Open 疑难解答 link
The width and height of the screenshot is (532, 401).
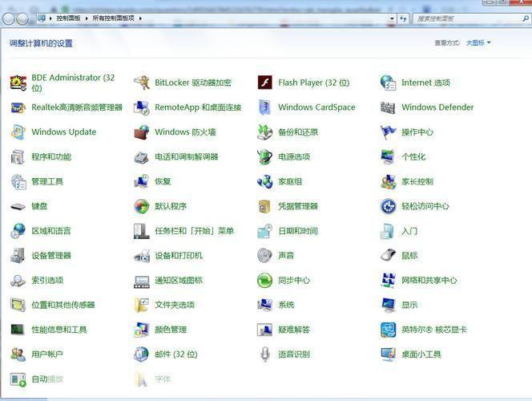(x=294, y=330)
